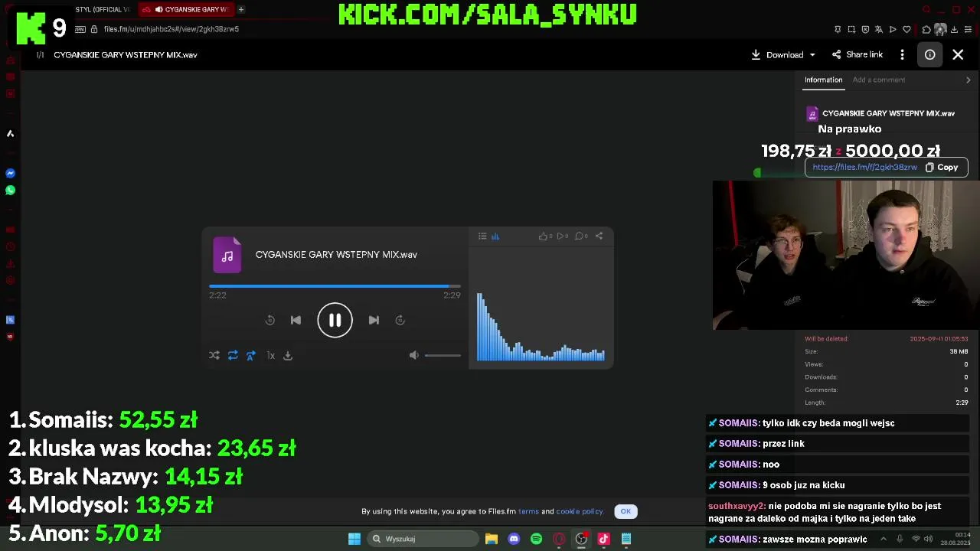Screen dimensions: 980x551
Task: Click the send-flow arrow icon in the browser toolbar
Action: click(x=893, y=29)
